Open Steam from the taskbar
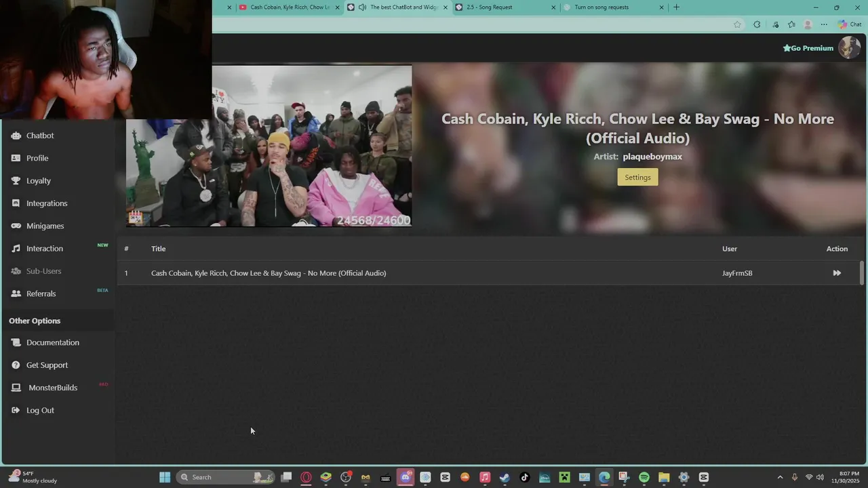 pos(505,477)
